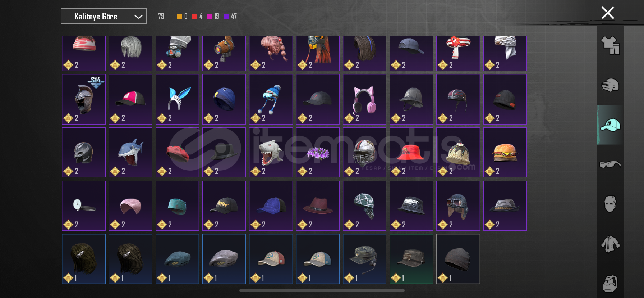
Task: Select the hamburger hat item
Action: [505, 153]
